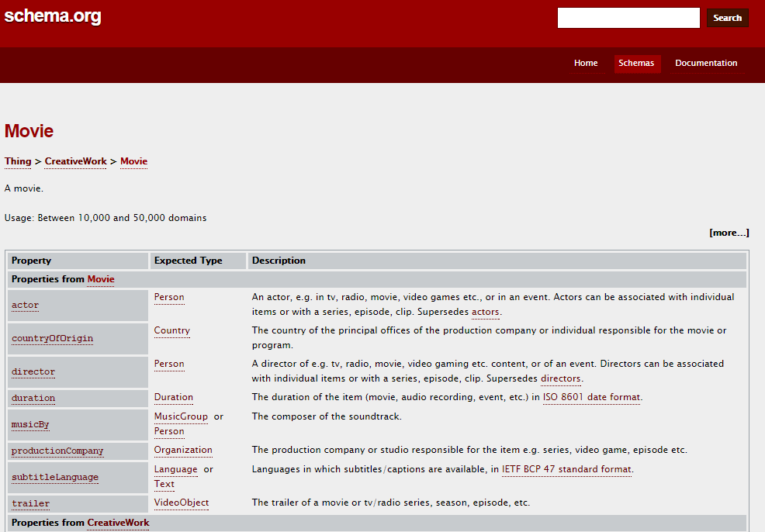Open the subtitleLanguage property link

point(55,477)
